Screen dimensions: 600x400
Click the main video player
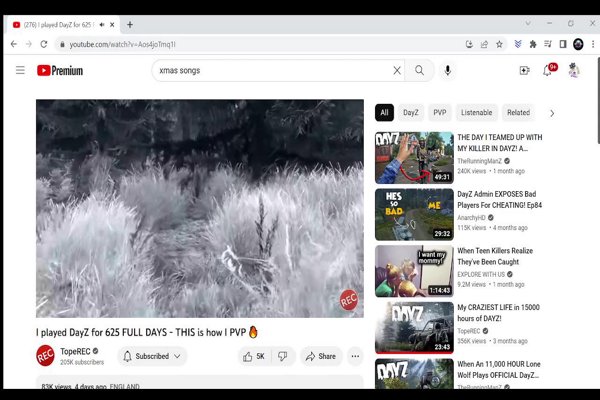point(200,209)
